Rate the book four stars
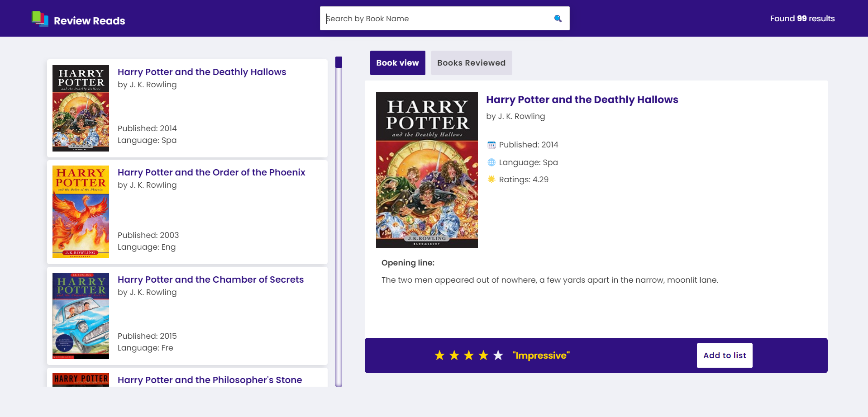This screenshot has height=417, width=868. pos(483,355)
